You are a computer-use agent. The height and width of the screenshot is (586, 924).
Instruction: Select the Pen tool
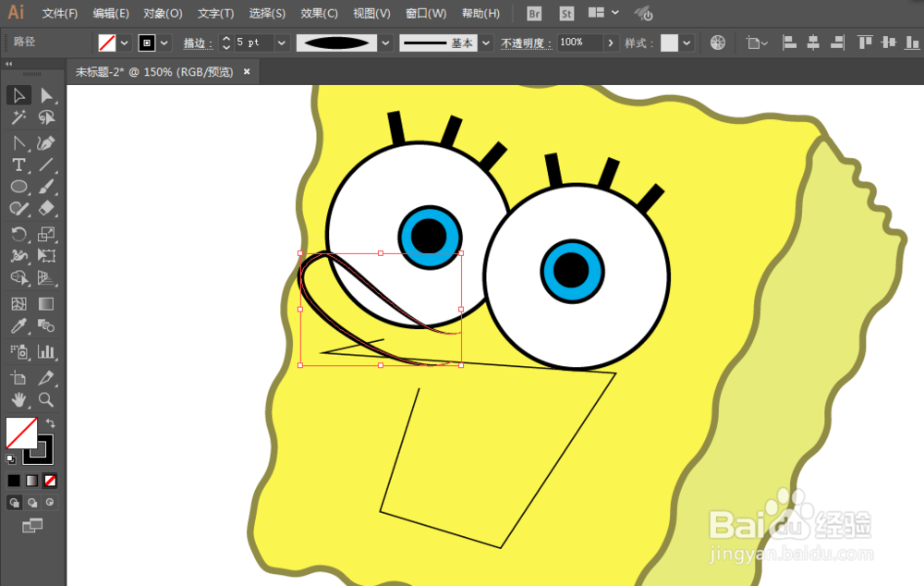tap(18, 143)
